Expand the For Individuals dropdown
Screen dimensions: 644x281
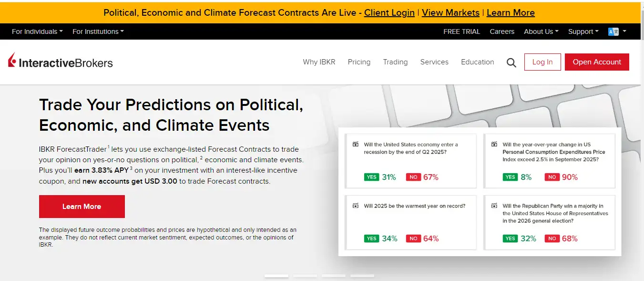click(37, 31)
